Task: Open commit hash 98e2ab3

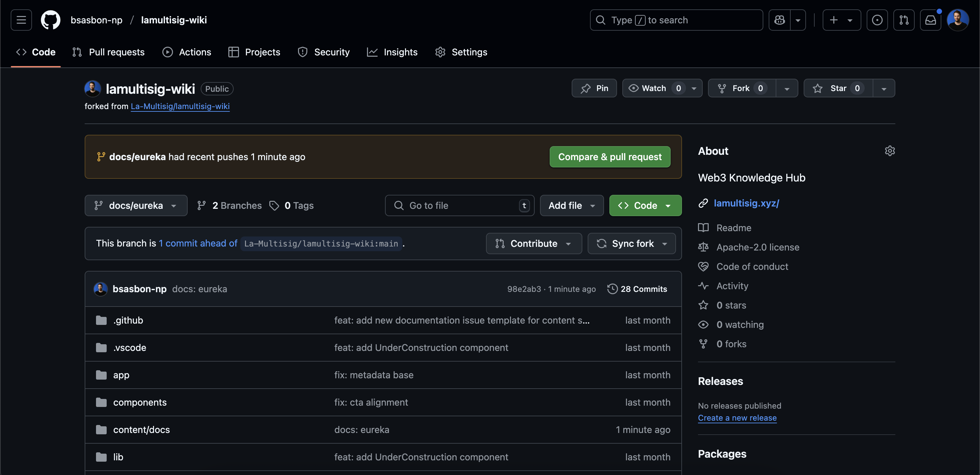Action: [x=524, y=289]
